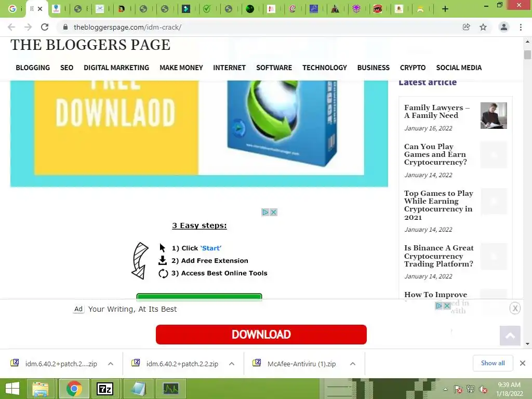Viewport: 532px width, 399px height.
Task: Open downloaded idm.6.40.2+patch.2.2.zip file
Action: (x=176, y=364)
